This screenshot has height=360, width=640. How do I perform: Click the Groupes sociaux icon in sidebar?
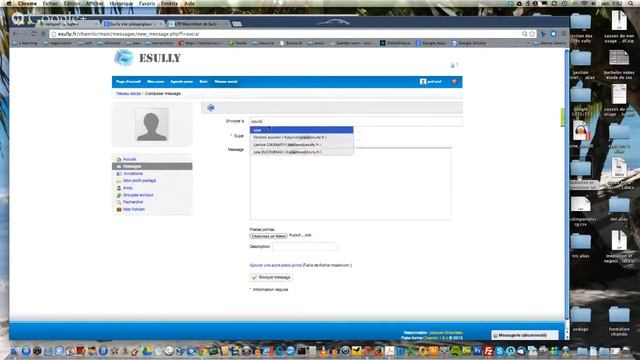pos(119,195)
